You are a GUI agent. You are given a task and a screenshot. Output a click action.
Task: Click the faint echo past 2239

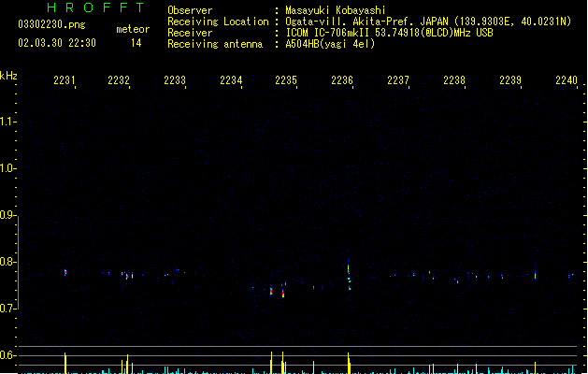535,276
